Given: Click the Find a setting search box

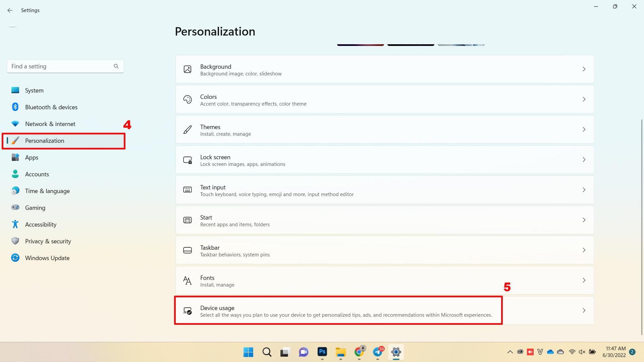Looking at the screenshot, I should click(x=65, y=66).
